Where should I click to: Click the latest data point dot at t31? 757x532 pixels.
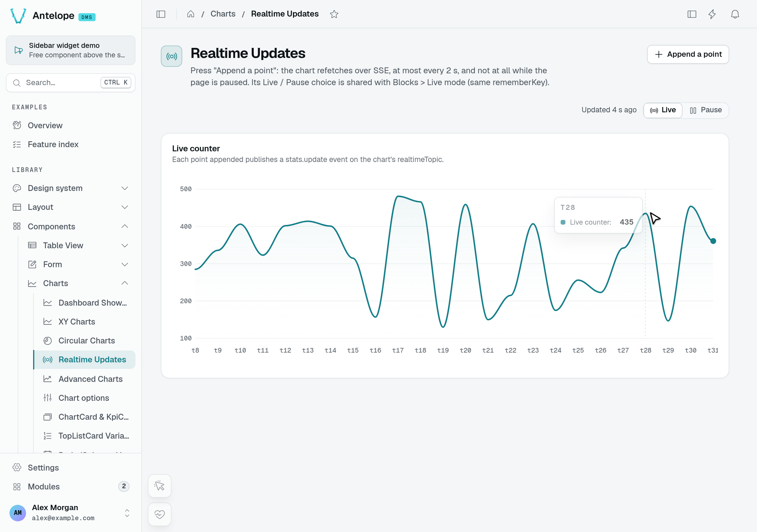click(713, 241)
